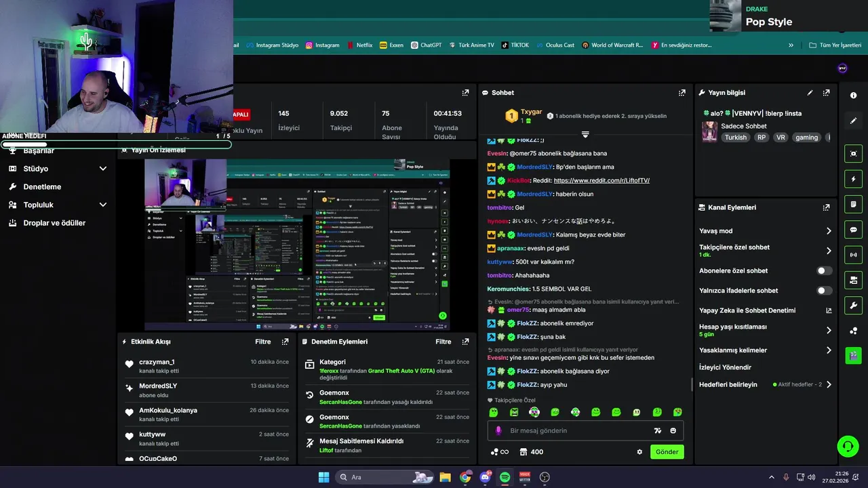
Task: Click İzleyici Yönlendir action
Action: click(x=725, y=367)
